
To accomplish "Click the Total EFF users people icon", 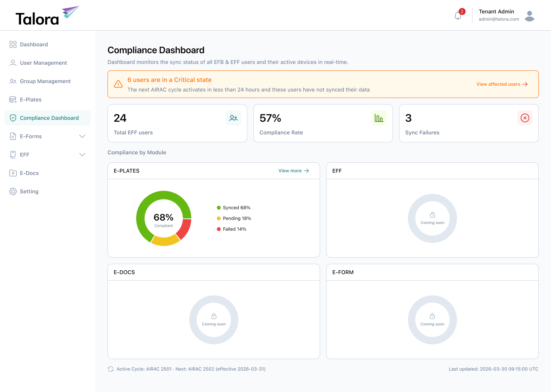I will (x=233, y=118).
